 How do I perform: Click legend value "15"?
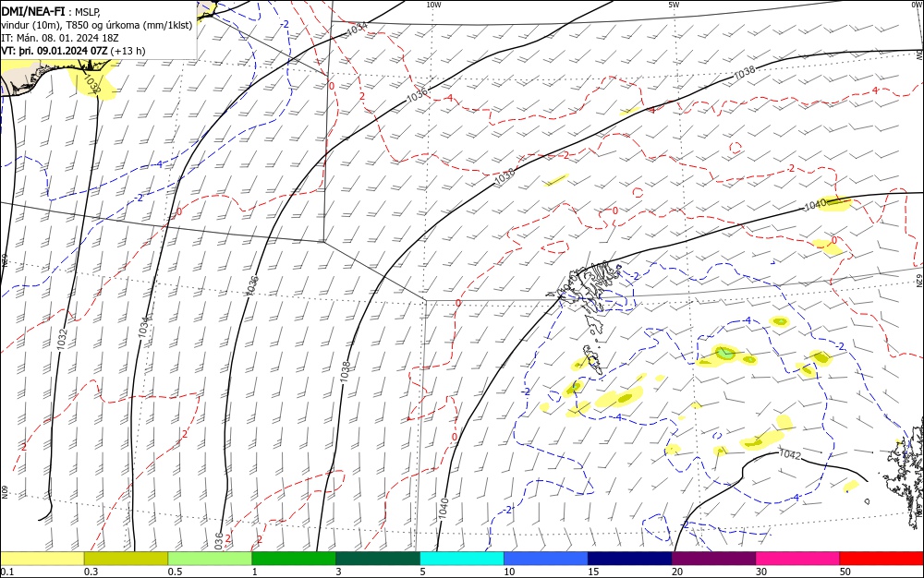pyautogui.click(x=593, y=572)
